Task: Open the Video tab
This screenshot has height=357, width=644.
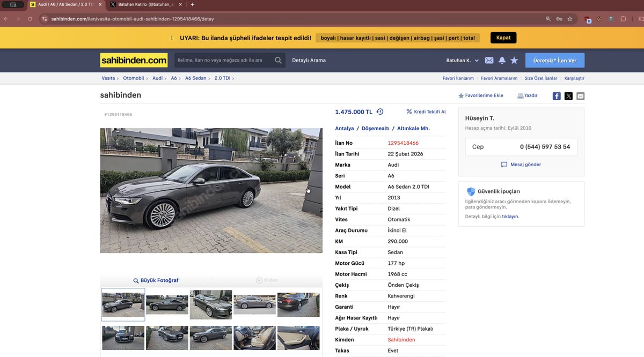Action: [x=267, y=280]
